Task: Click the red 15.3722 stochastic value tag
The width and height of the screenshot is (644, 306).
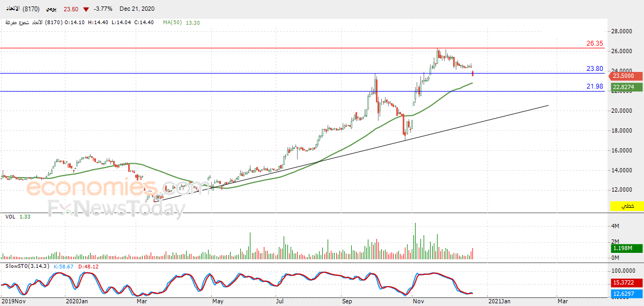Action: click(x=626, y=282)
